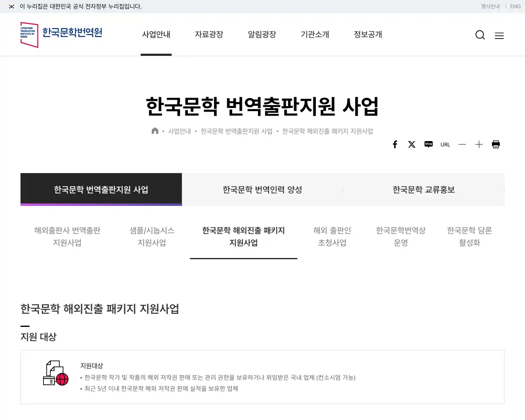Open the 정보공개 menu
Screen dimensions: 525x420
tap(368, 34)
